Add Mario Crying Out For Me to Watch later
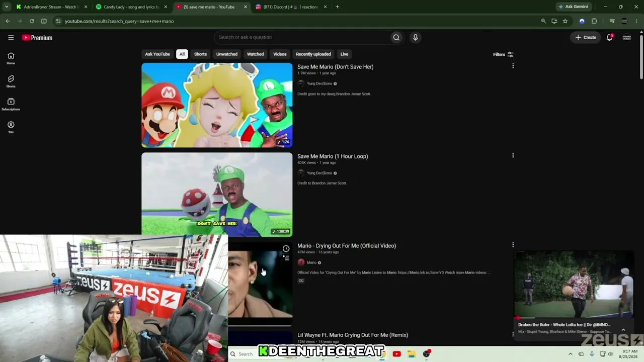This screenshot has height=362, width=644. pyautogui.click(x=286, y=248)
